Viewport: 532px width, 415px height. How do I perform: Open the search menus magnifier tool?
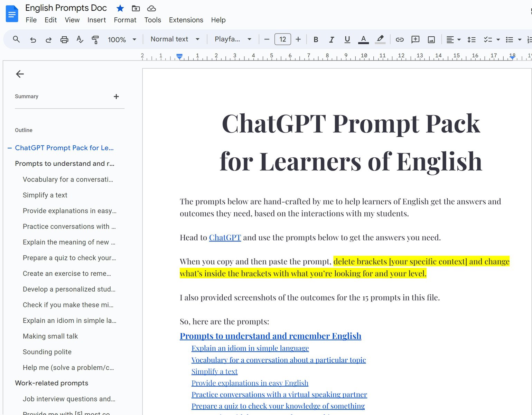pos(16,39)
